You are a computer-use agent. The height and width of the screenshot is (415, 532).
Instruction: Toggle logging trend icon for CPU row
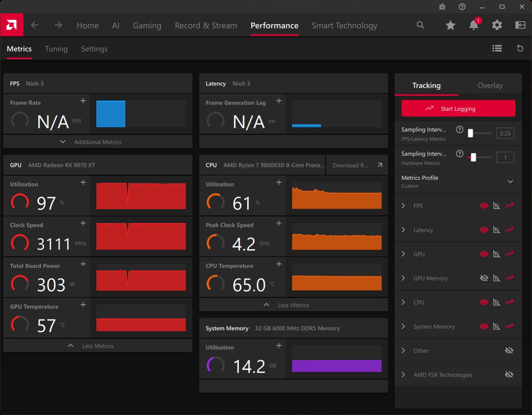tap(509, 302)
